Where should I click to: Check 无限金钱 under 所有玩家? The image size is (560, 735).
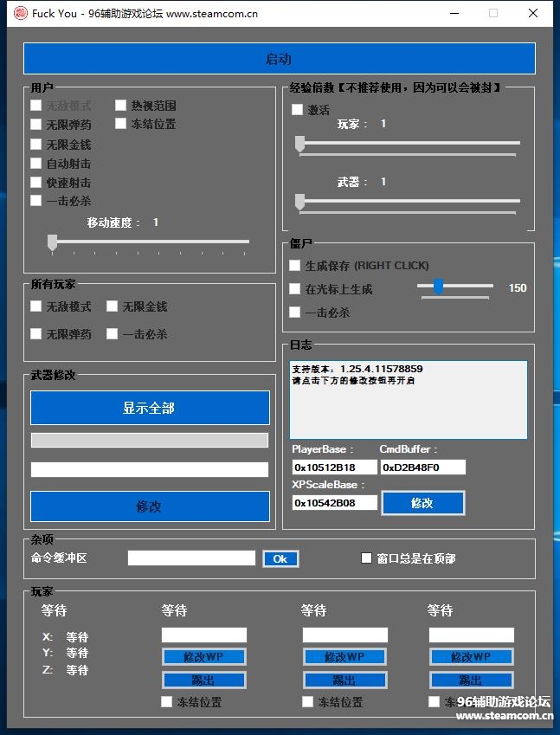click(x=112, y=306)
